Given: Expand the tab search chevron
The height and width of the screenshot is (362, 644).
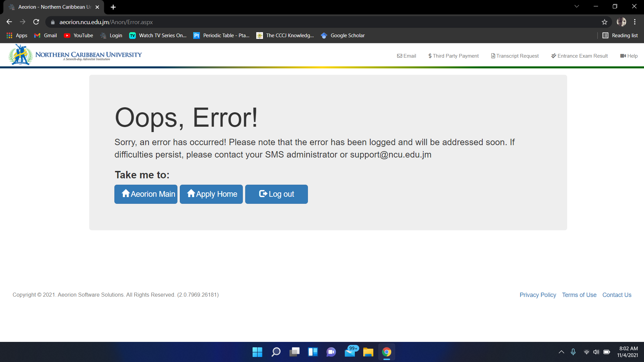Looking at the screenshot, I should [577, 6].
